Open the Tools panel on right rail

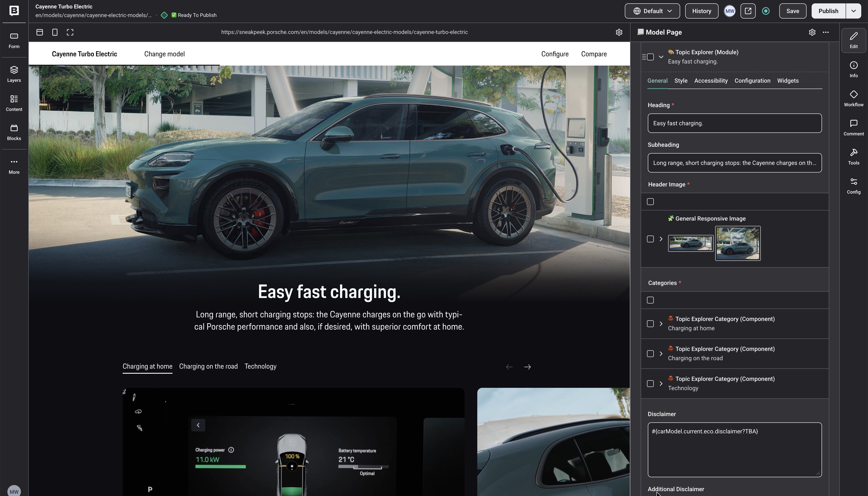coord(853,156)
